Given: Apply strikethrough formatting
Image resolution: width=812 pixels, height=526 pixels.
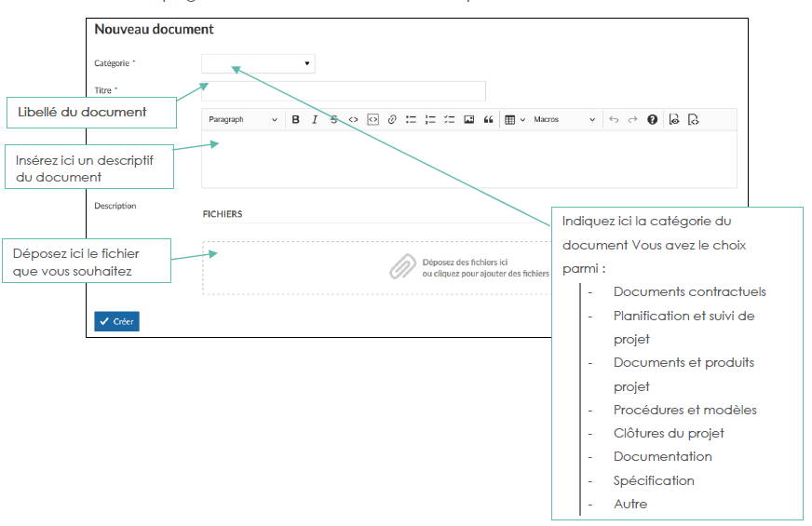Looking at the screenshot, I should coord(333,120).
